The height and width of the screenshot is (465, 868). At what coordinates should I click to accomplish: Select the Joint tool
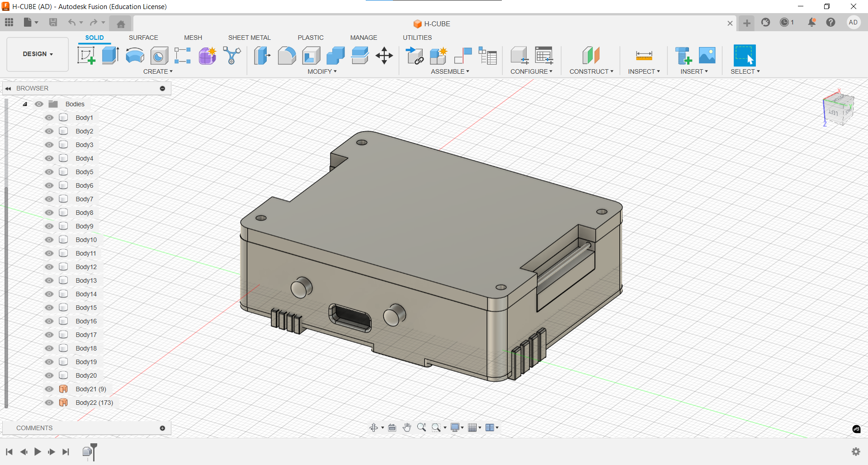[x=463, y=56]
